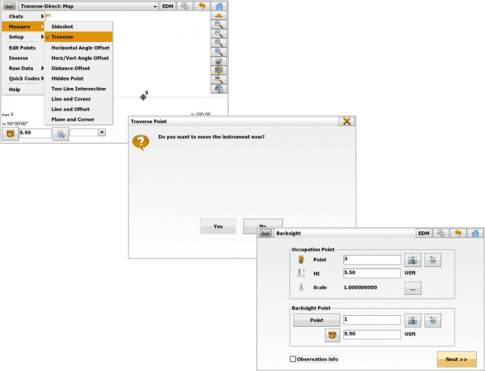The image size is (485, 371).
Task: Open map selector beside Occupation Point field
Action: coord(413,260)
